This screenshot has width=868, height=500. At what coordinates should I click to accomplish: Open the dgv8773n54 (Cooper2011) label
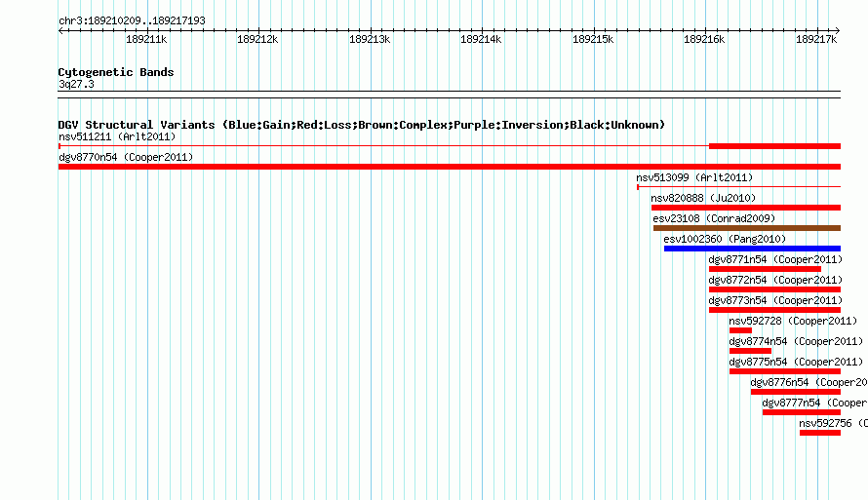pyautogui.click(x=775, y=300)
